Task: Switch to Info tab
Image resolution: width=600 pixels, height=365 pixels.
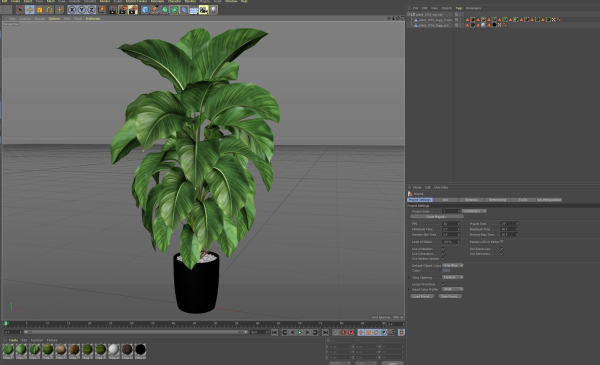Action: (445, 200)
